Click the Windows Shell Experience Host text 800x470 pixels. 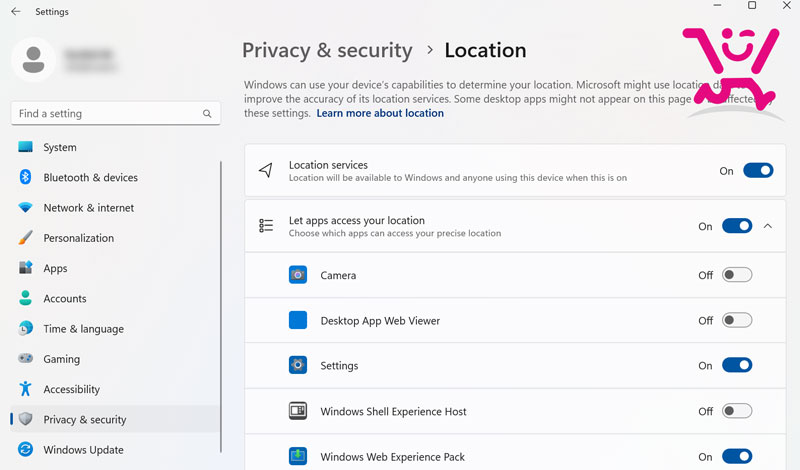[393, 411]
